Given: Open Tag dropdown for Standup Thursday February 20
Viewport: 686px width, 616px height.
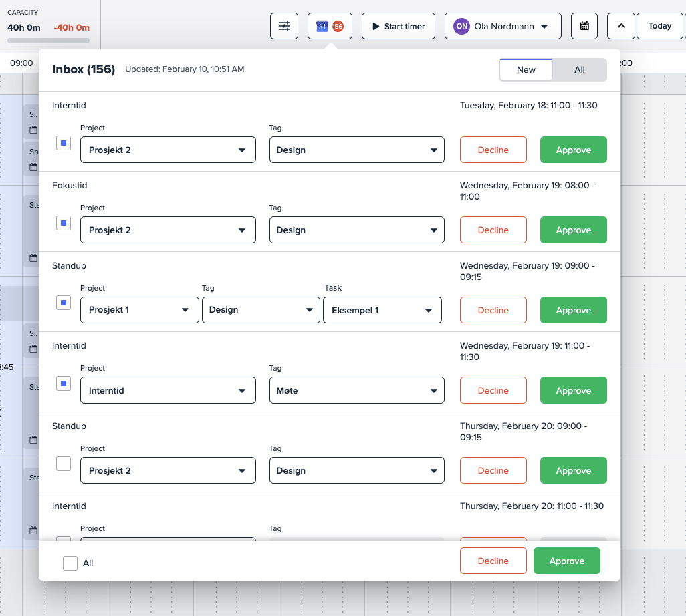Looking at the screenshot, I should point(357,470).
